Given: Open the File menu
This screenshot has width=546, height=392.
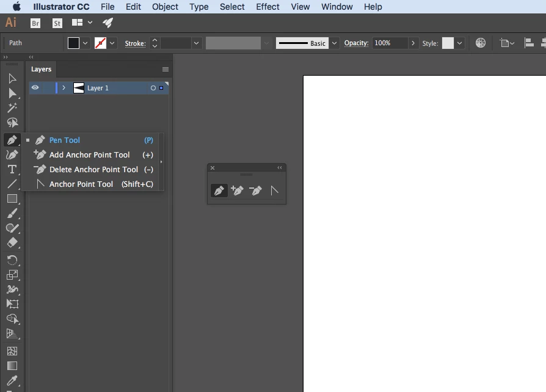Looking at the screenshot, I should point(107,7).
